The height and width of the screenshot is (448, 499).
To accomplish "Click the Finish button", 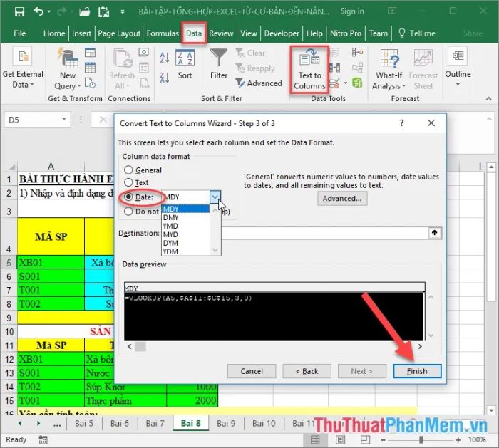I will tap(417, 371).
